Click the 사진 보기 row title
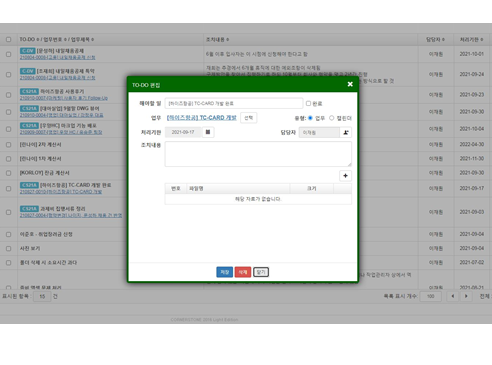The height and width of the screenshot is (365, 492). coord(30,249)
